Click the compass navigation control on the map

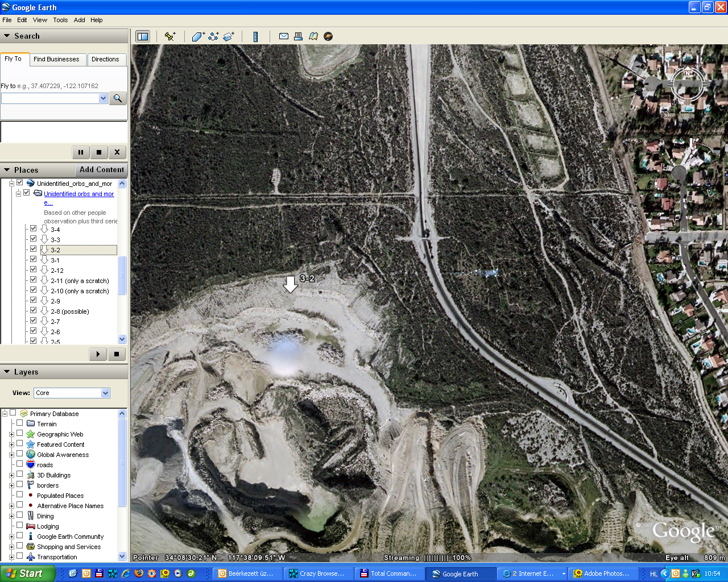pos(687,85)
